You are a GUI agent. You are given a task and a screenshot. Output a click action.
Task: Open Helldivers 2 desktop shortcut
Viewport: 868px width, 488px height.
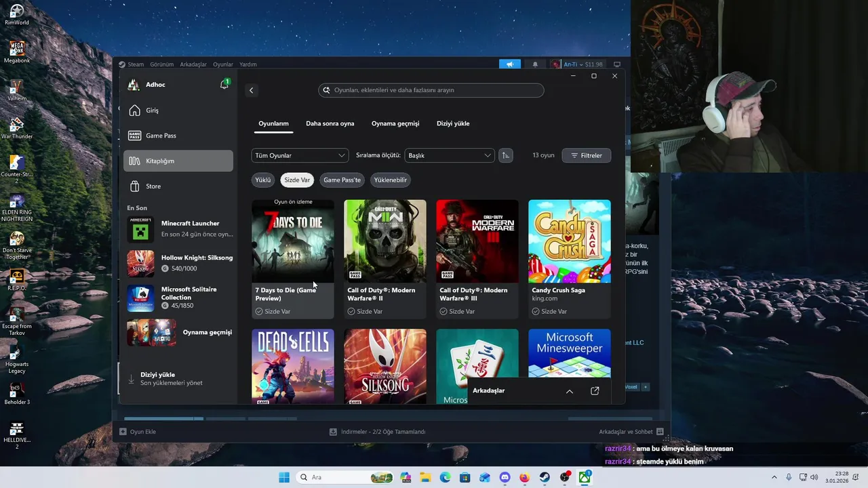pyautogui.click(x=17, y=435)
